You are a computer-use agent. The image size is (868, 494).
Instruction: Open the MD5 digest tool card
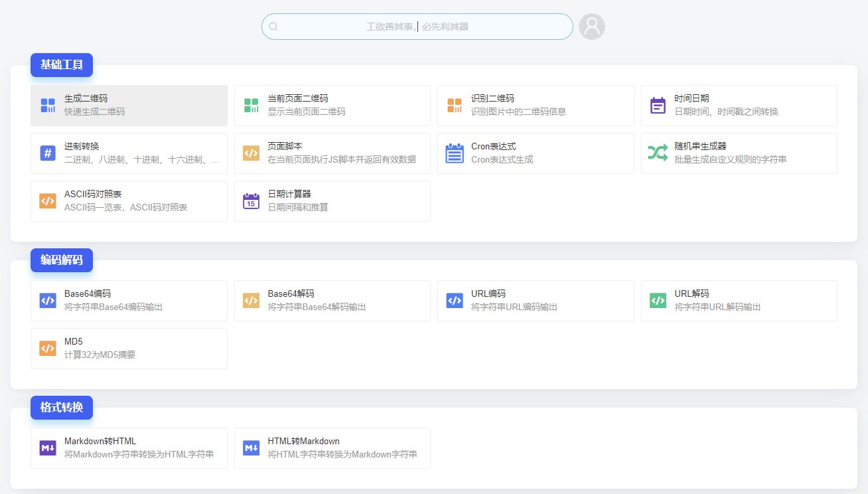(129, 349)
